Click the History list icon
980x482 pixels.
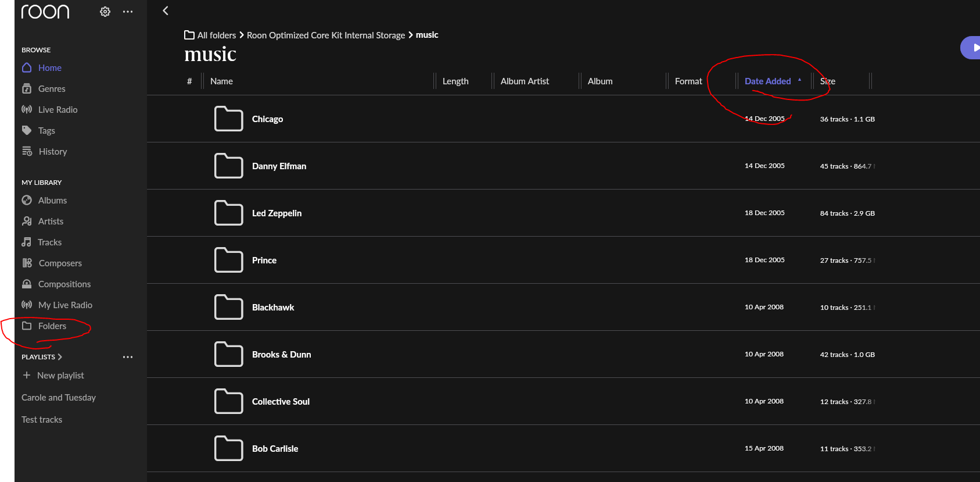point(27,151)
